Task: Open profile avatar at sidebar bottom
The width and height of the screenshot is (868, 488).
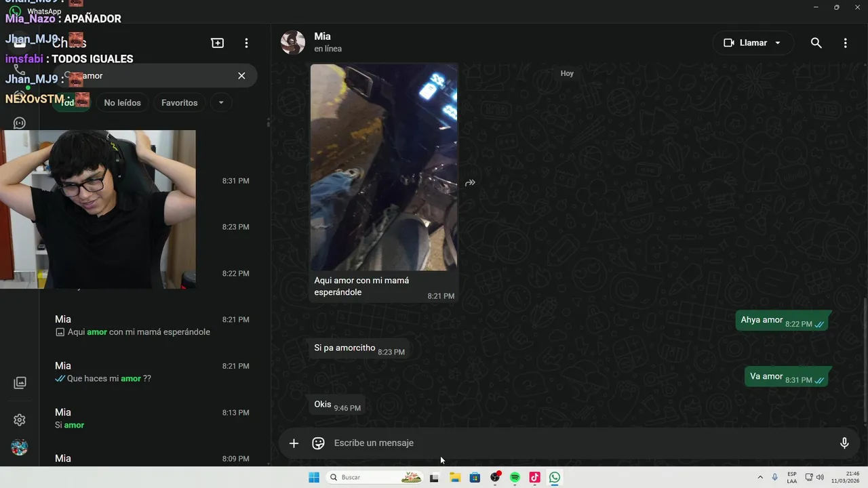Action: click(x=20, y=447)
